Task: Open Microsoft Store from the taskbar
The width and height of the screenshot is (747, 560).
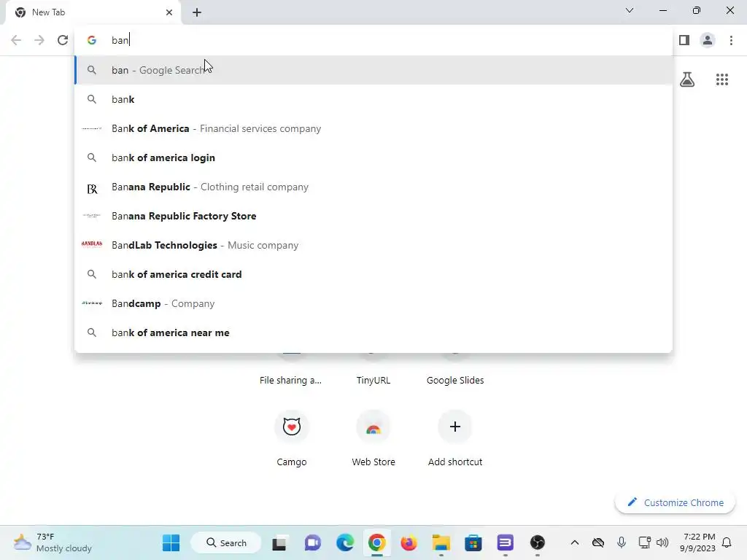Action: click(x=473, y=542)
